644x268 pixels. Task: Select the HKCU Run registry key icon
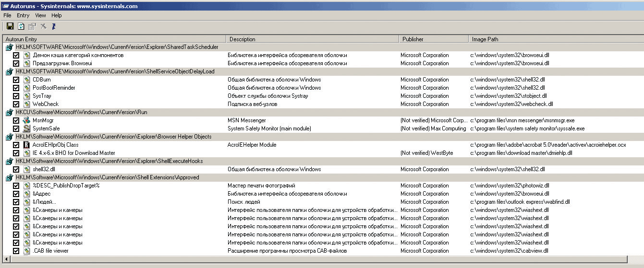pyautogui.click(x=9, y=112)
